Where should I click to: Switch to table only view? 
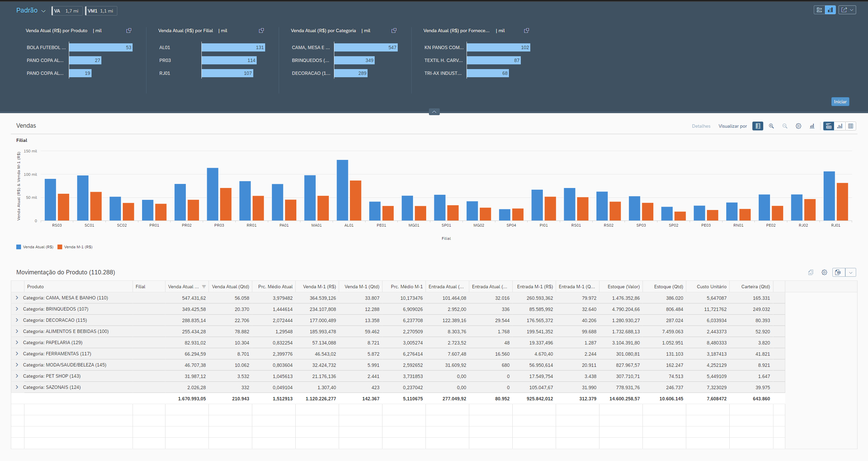850,126
